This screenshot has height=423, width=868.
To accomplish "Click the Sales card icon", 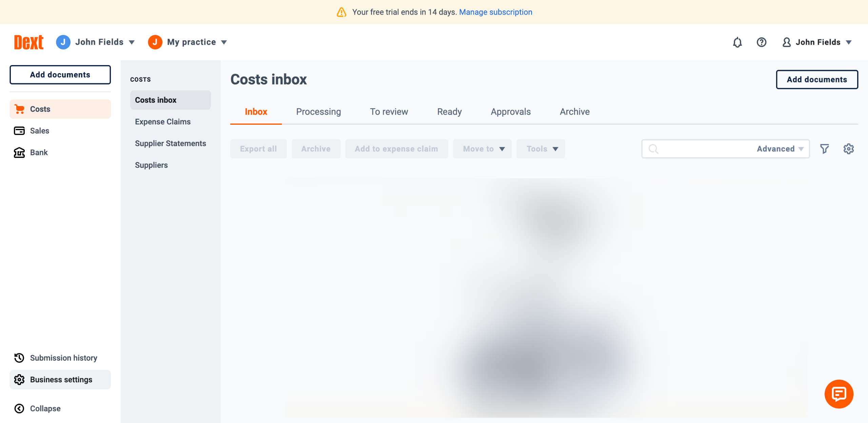I will coord(19,131).
